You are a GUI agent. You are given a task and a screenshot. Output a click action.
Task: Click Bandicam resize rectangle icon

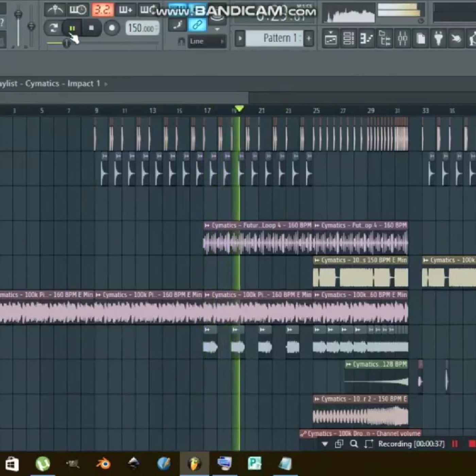369,444
